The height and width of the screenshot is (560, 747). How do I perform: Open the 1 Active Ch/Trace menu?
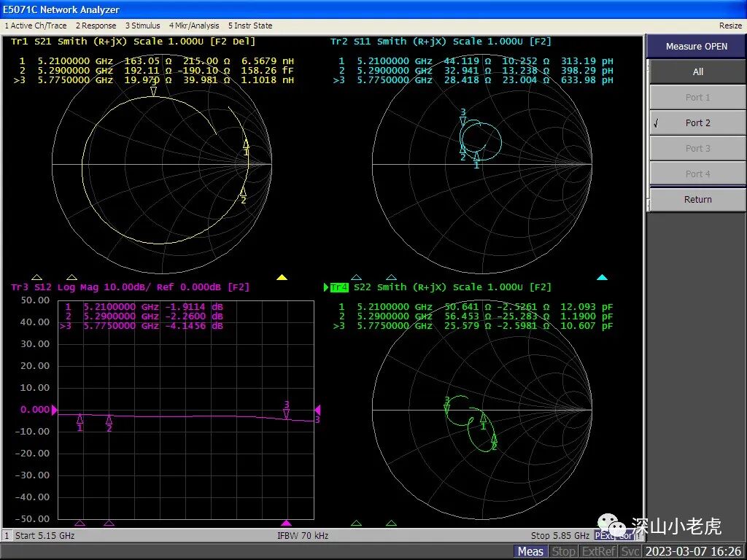click(36, 25)
